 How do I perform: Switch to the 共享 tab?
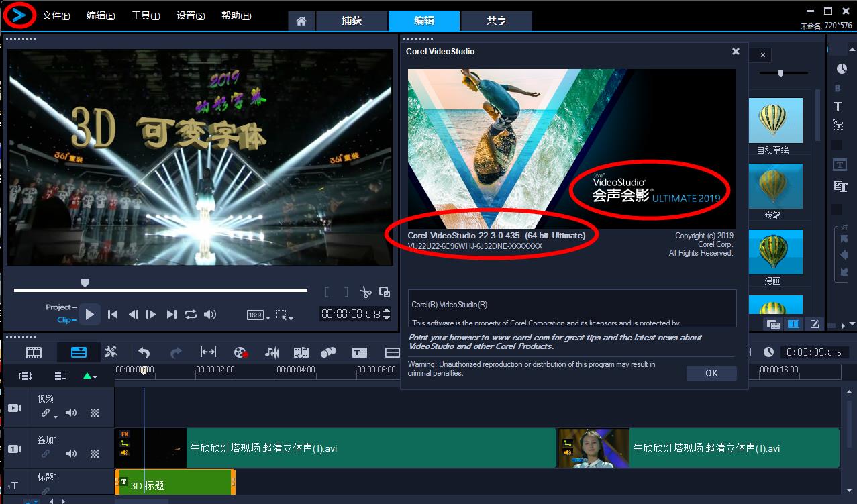click(x=497, y=21)
